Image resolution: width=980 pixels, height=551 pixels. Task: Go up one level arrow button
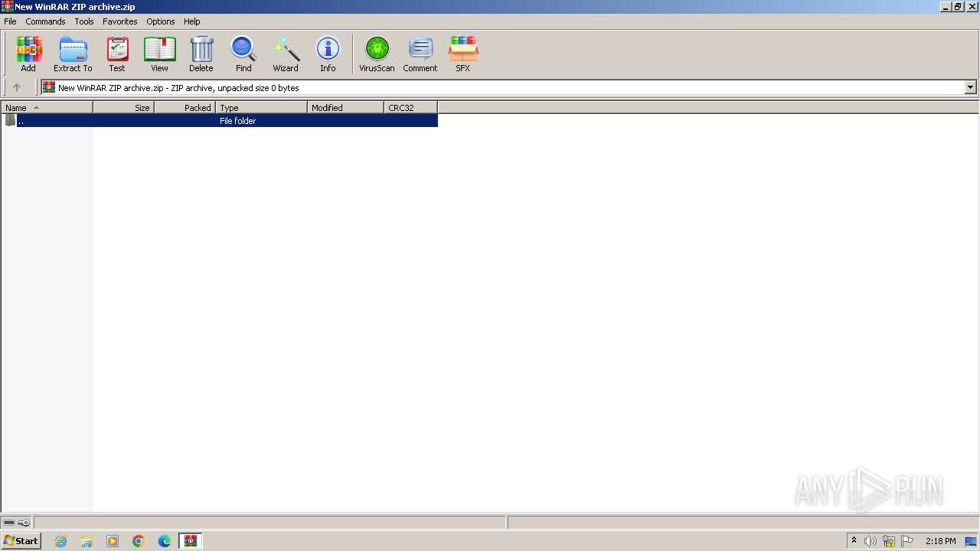[17, 87]
